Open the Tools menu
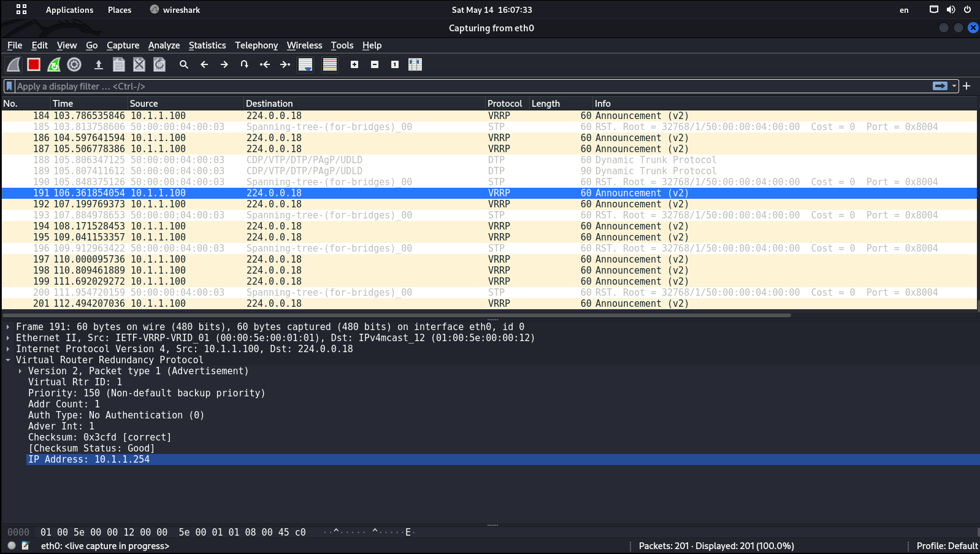The image size is (980, 554). (x=342, y=45)
